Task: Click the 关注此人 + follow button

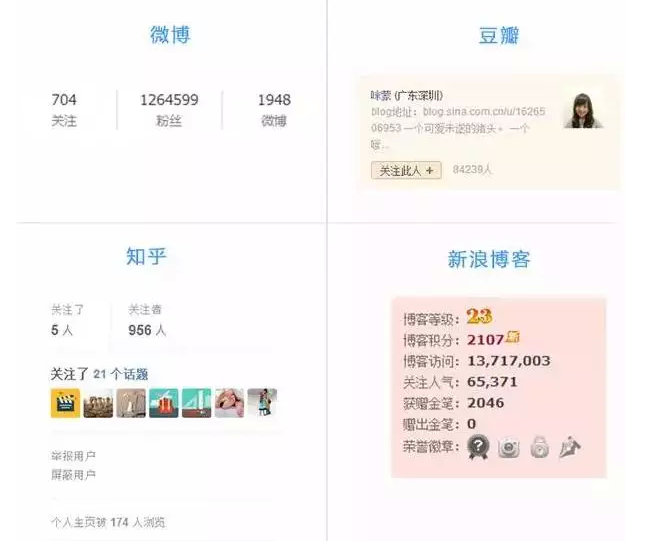Action: 406,170
